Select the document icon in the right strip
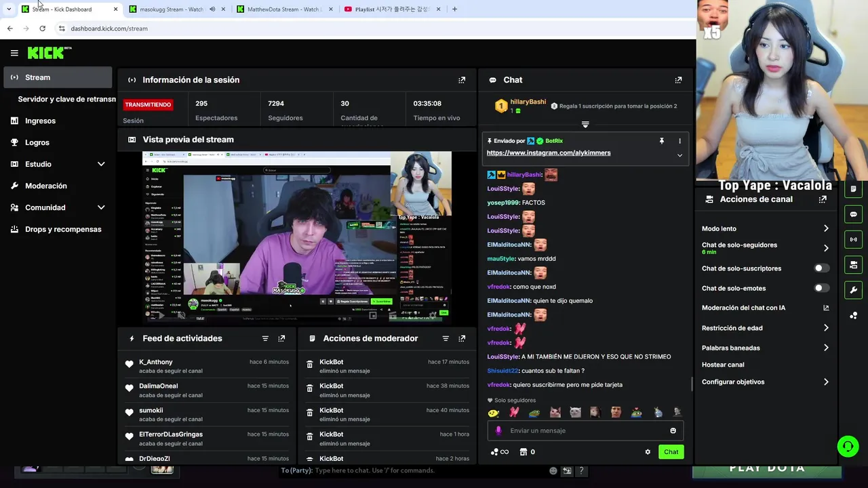Screen dimensions: 868x488 pyautogui.click(x=853, y=189)
